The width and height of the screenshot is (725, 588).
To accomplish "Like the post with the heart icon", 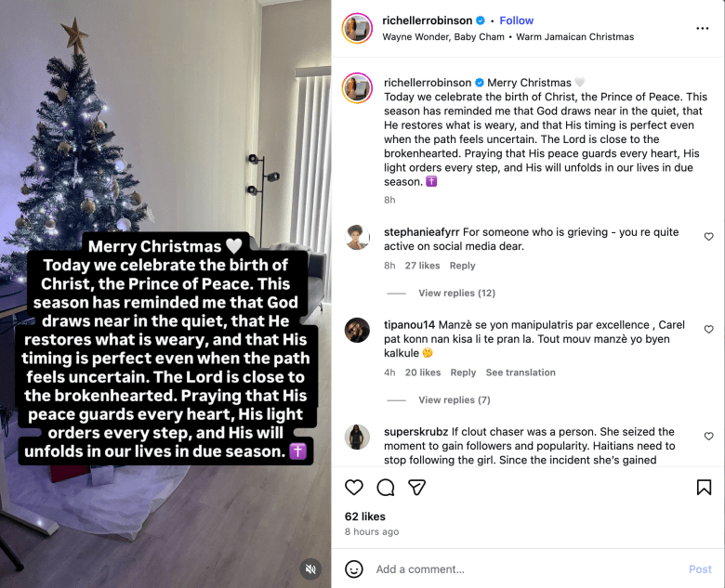I will click(354, 488).
